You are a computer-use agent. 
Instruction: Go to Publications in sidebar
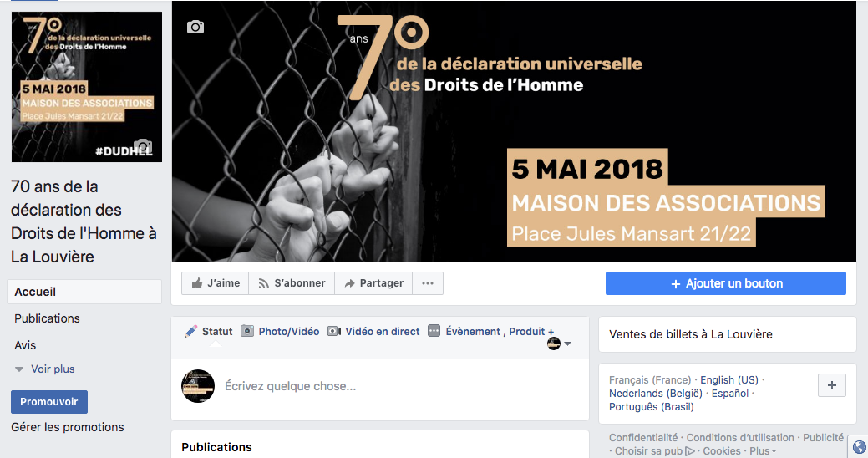click(x=47, y=318)
